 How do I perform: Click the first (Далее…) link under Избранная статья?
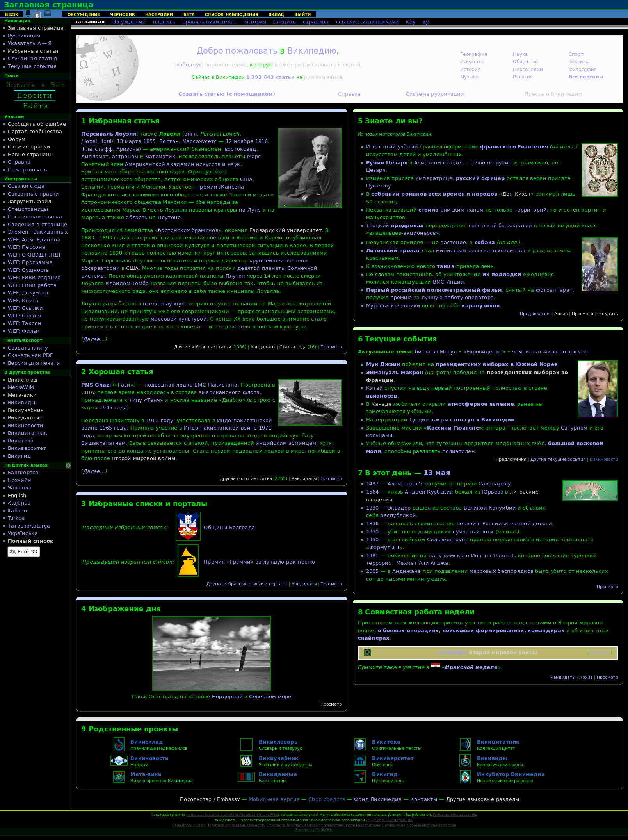(94, 339)
